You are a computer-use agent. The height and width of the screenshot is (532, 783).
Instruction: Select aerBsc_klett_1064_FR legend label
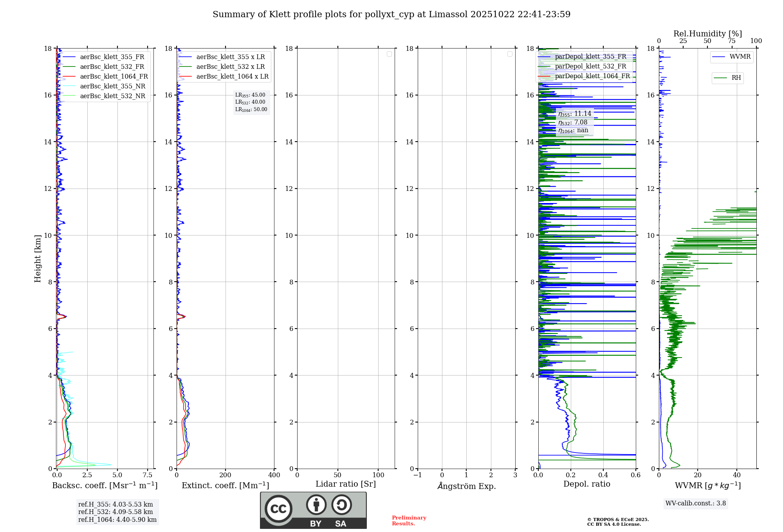pos(114,77)
